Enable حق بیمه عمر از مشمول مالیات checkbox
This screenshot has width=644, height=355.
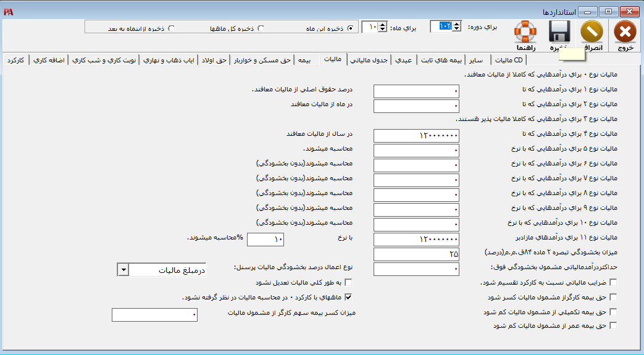[x=612, y=325]
